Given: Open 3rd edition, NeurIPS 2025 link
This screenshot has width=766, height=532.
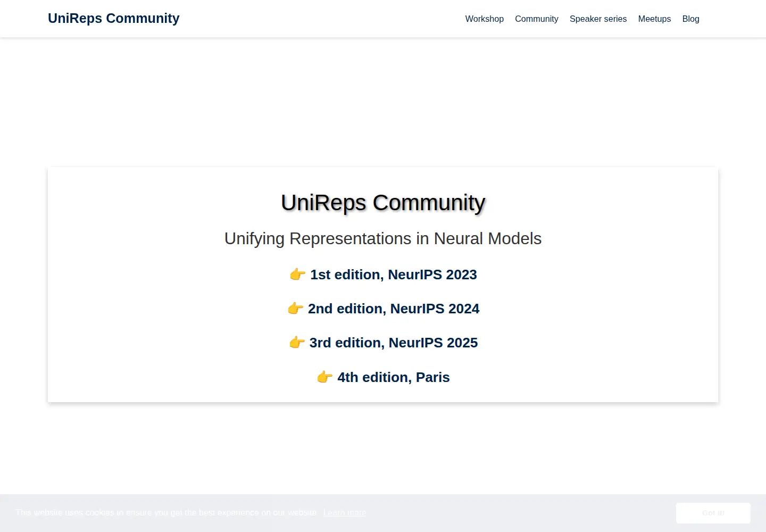Looking at the screenshot, I should pos(394,343).
